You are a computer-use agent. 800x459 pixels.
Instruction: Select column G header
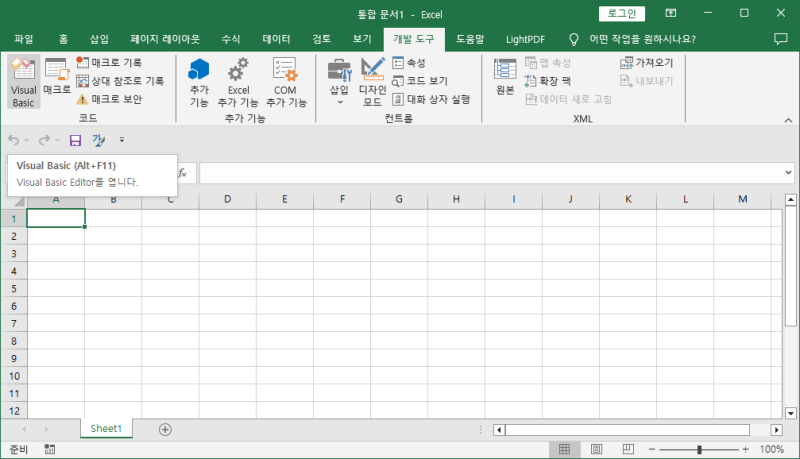(x=399, y=199)
